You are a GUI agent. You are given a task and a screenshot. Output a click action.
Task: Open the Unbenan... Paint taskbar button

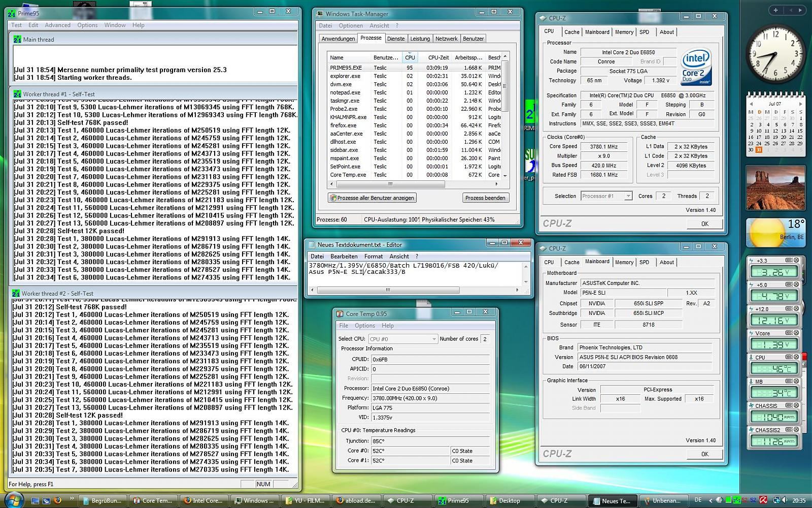(x=663, y=500)
